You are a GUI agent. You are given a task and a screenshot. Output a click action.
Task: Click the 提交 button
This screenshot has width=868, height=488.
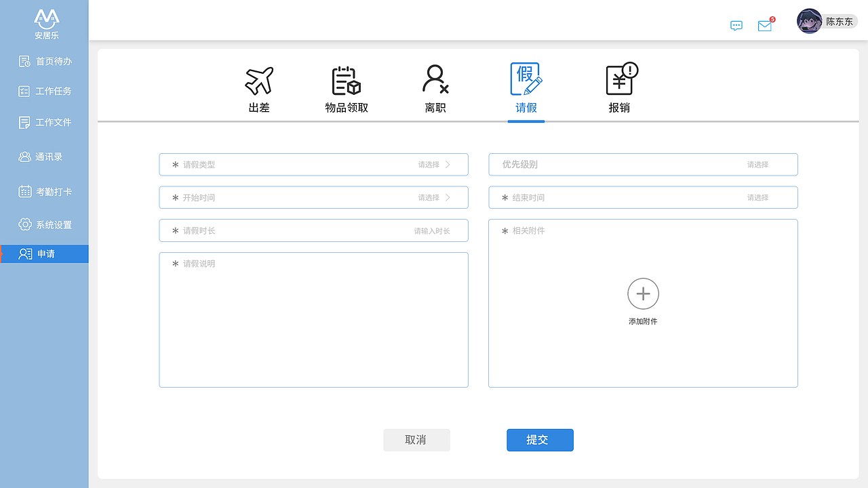point(540,440)
